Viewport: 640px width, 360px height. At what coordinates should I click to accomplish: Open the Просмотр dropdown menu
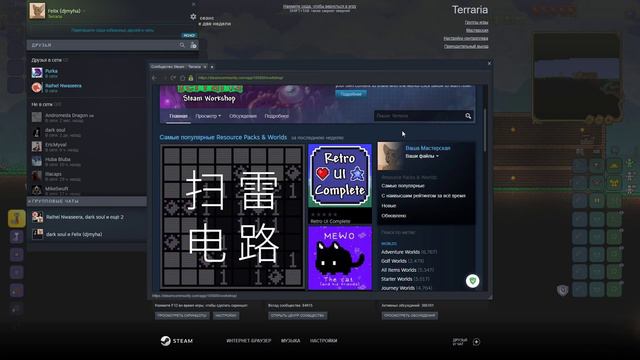tap(208, 116)
